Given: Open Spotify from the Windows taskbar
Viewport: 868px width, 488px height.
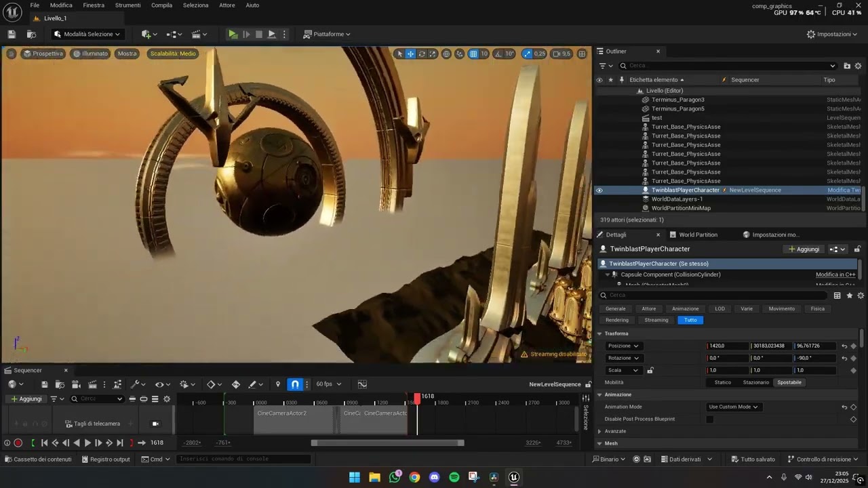Looking at the screenshot, I should point(454,477).
